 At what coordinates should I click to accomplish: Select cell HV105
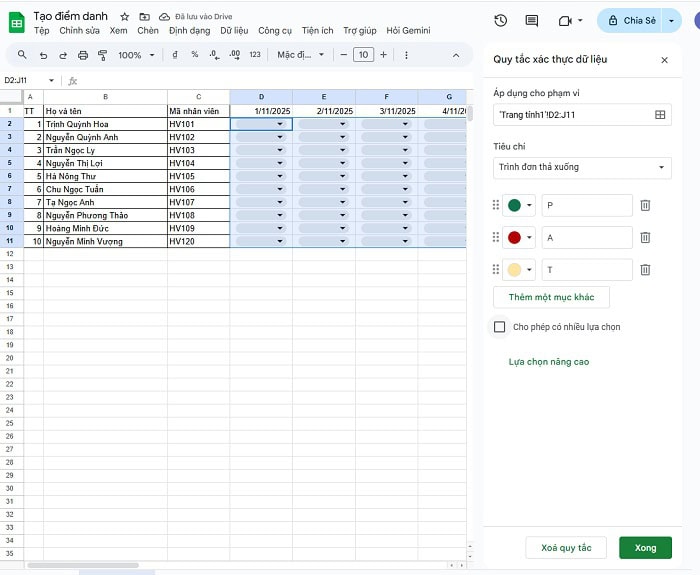199,176
